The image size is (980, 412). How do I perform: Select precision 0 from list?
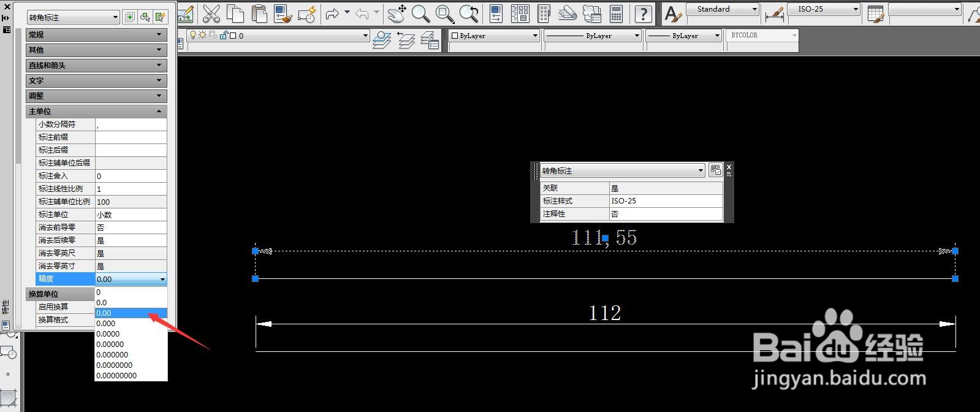tap(131, 292)
